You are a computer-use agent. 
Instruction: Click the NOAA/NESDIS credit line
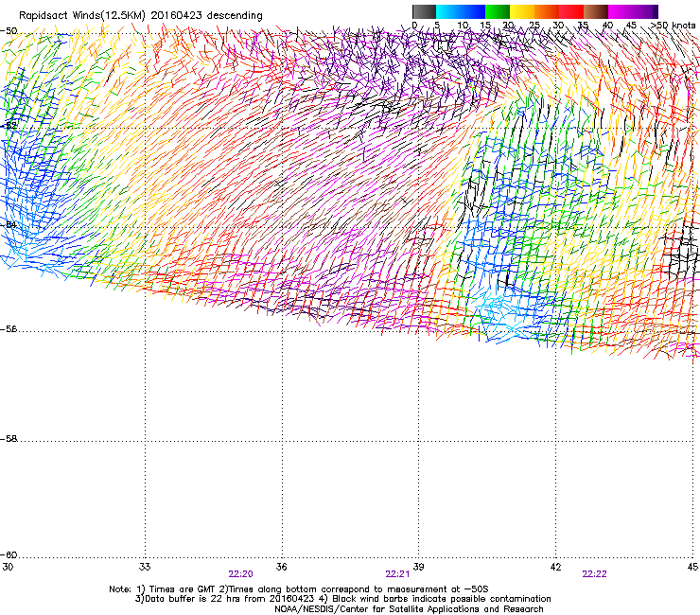tap(409, 609)
